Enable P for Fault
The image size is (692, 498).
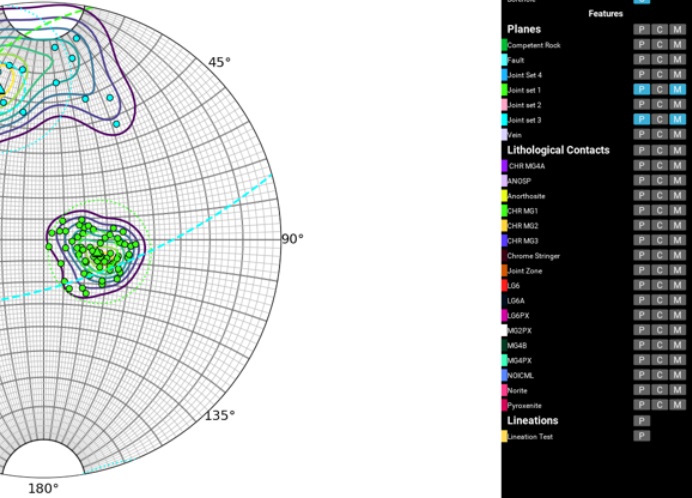tap(641, 60)
